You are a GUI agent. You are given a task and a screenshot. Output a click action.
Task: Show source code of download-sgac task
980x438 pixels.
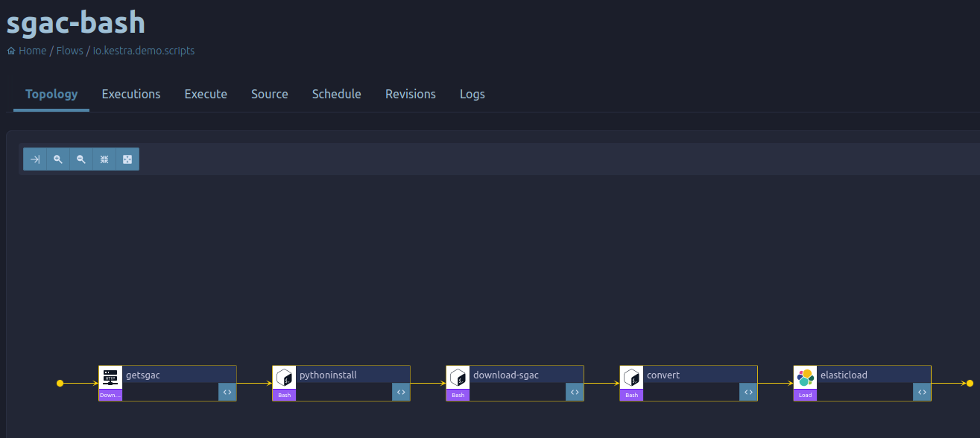point(575,392)
